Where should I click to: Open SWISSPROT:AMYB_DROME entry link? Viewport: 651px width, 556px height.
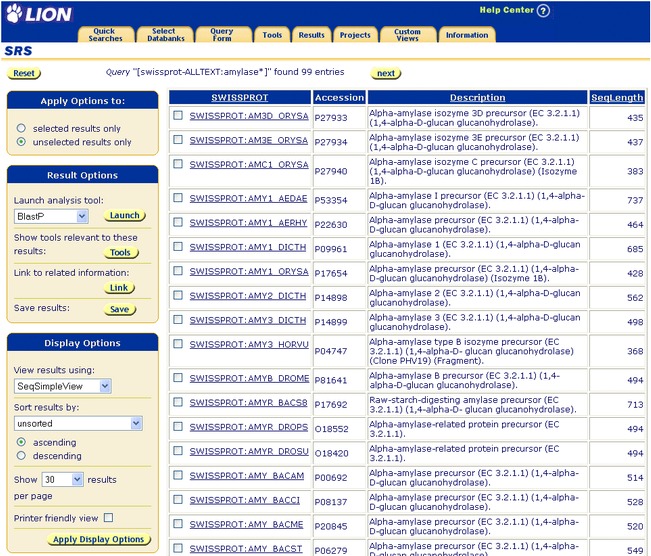point(249,378)
